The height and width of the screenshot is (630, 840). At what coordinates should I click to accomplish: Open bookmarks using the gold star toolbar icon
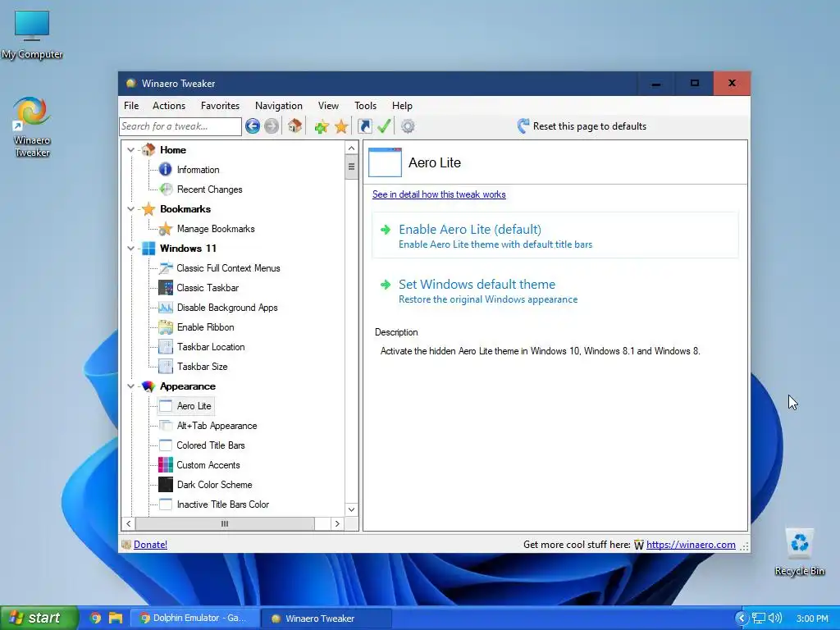(x=341, y=126)
